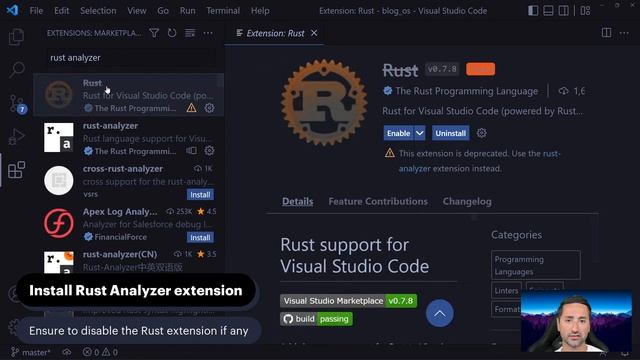The width and height of the screenshot is (640, 360).
Task: Open the Extensions view icon
Action: (x=16, y=170)
